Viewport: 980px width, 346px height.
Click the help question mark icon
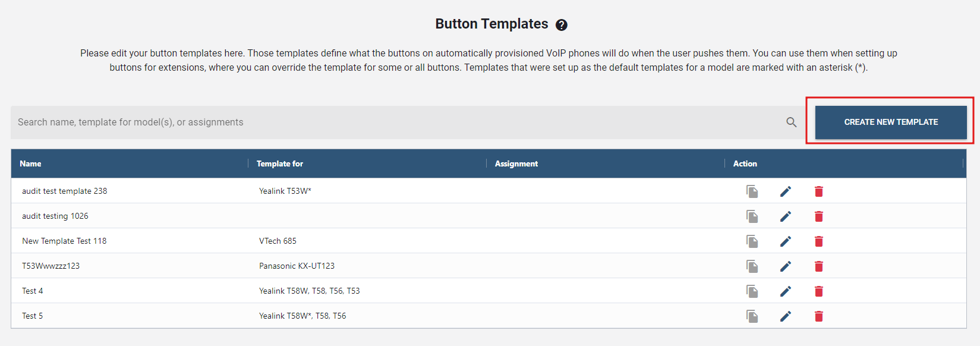[561, 25]
